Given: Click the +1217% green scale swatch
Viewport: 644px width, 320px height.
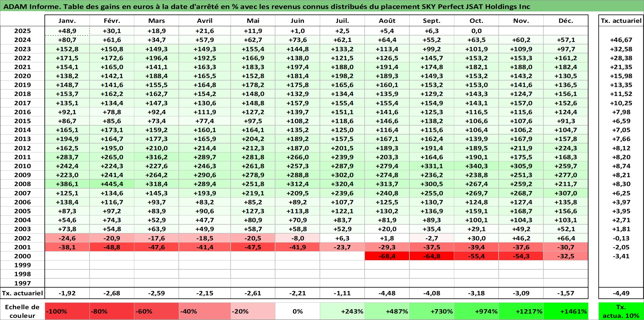Looking at the screenshot, I should tap(521, 311).
